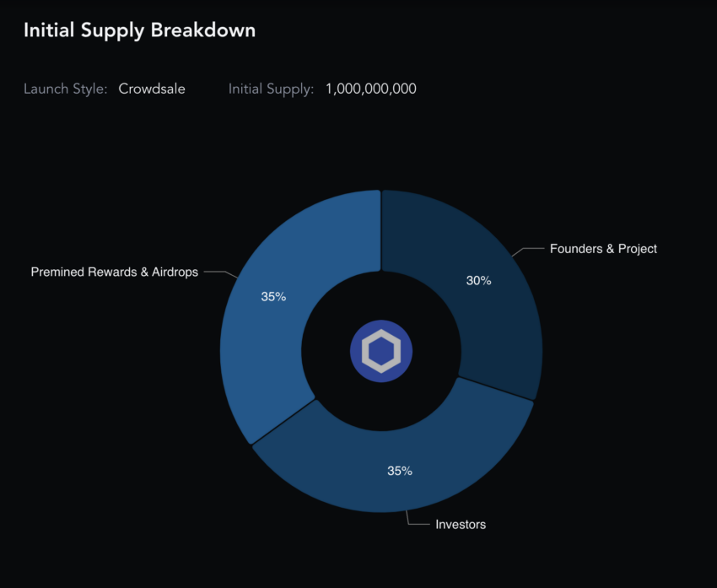Click the Premined Rewards & Airdrops label
This screenshot has height=588, width=717.
115,272
